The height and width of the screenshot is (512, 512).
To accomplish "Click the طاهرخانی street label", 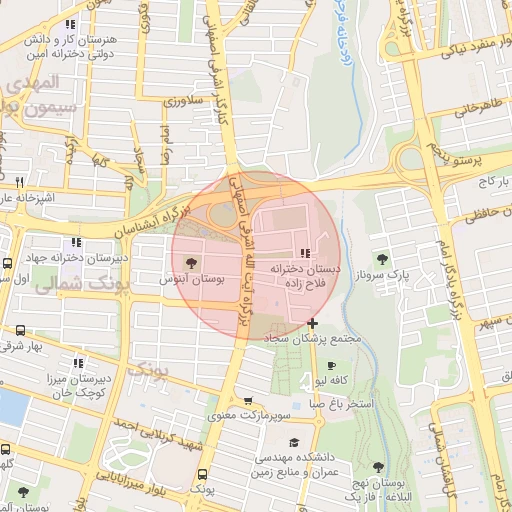I will 478,109.
